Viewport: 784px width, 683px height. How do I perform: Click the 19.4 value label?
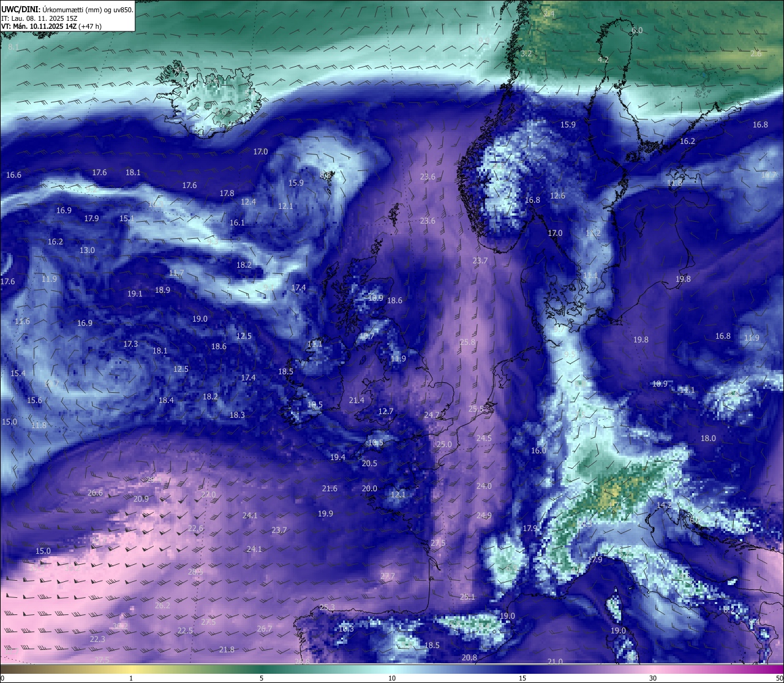[337, 457]
